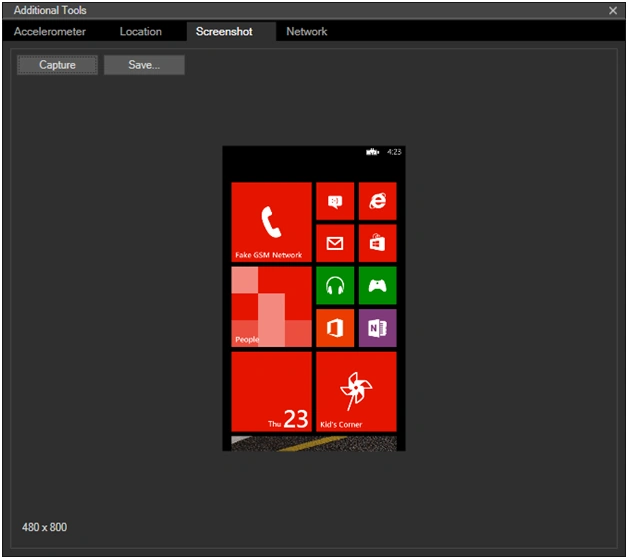This screenshot has width=628, height=559.
Task: Click the Fake GSM Network label
Action: 268,255
